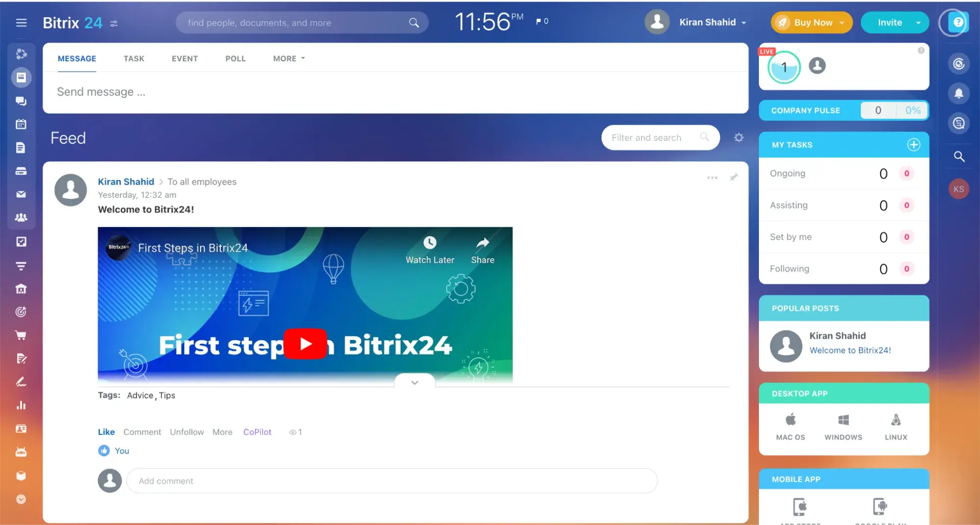Open box inventory icon in sidebar
Viewport: 980px width, 525px height.
point(21,475)
